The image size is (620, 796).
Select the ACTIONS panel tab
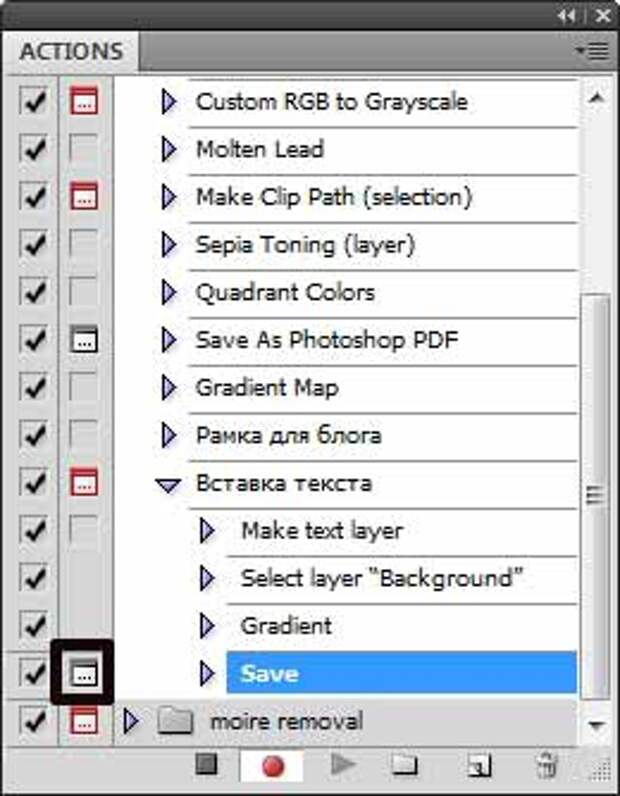[x=70, y=51]
